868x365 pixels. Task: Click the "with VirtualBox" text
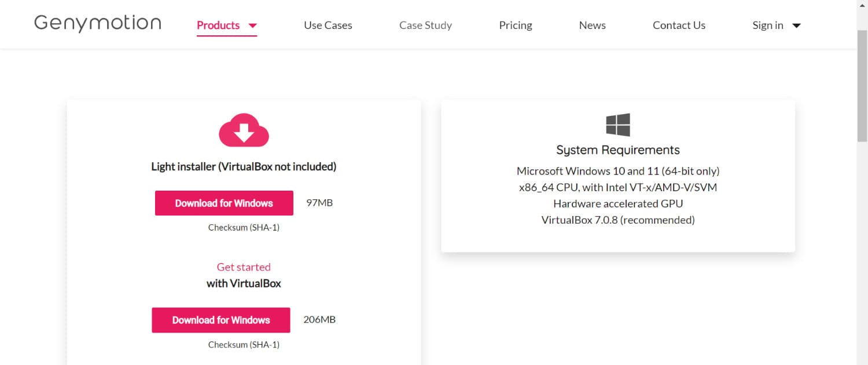coord(244,284)
